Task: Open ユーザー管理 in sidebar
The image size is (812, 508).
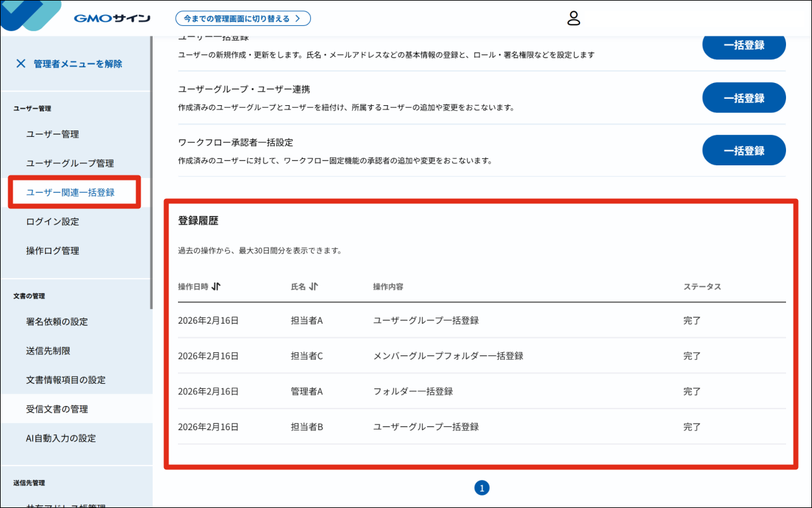Action: click(53, 134)
